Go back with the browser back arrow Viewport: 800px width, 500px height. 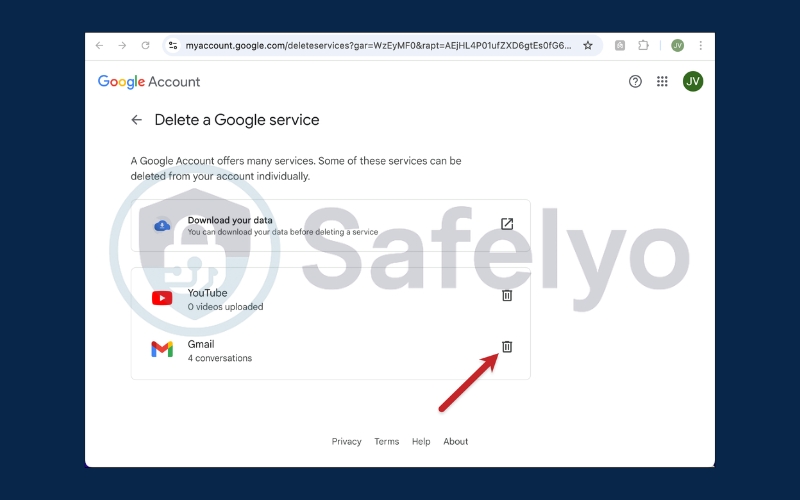click(99, 45)
